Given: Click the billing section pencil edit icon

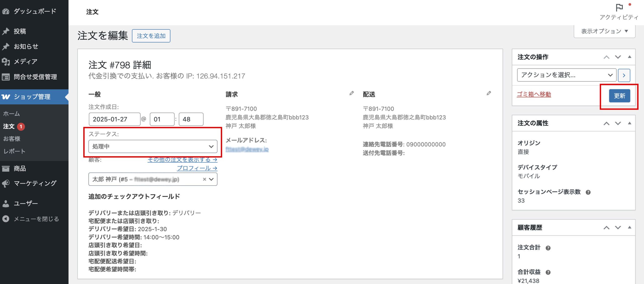Looking at the screenshot, I should point(351,93).
